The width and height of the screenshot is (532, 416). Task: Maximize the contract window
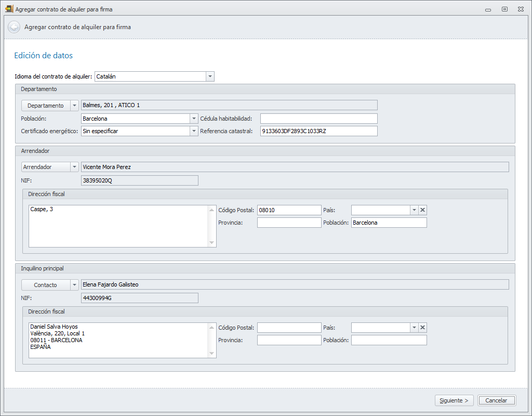[504, 9]
